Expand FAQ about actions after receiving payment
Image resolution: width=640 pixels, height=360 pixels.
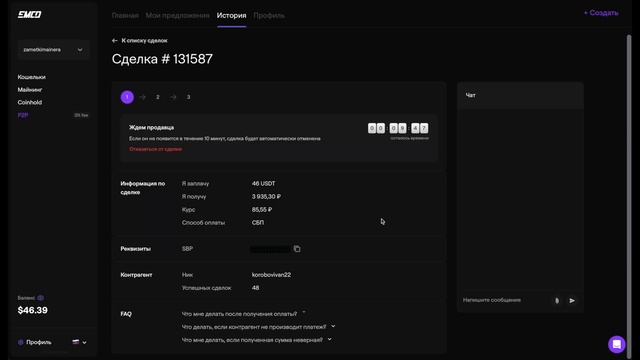(x=244, y=313)
